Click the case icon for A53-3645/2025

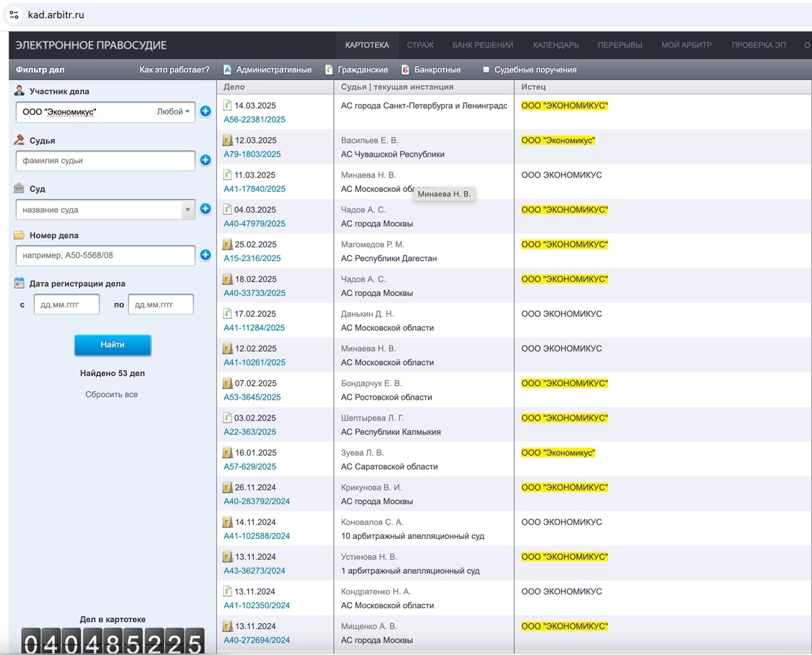pos(227,383)
